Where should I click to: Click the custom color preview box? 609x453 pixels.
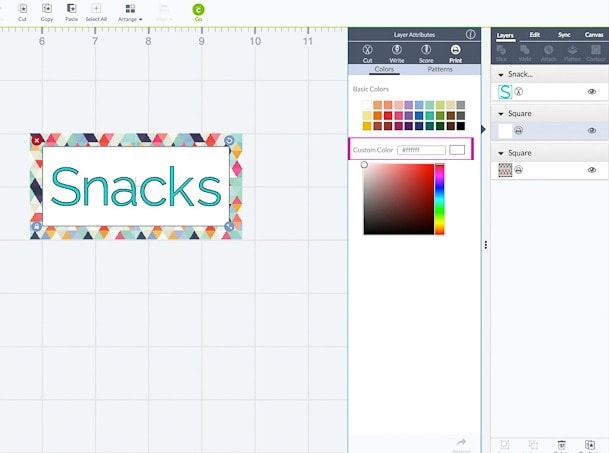(457, 150)
